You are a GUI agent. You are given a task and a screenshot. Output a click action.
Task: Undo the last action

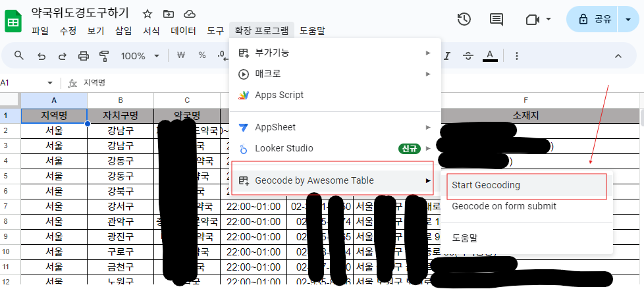(41, 56)
